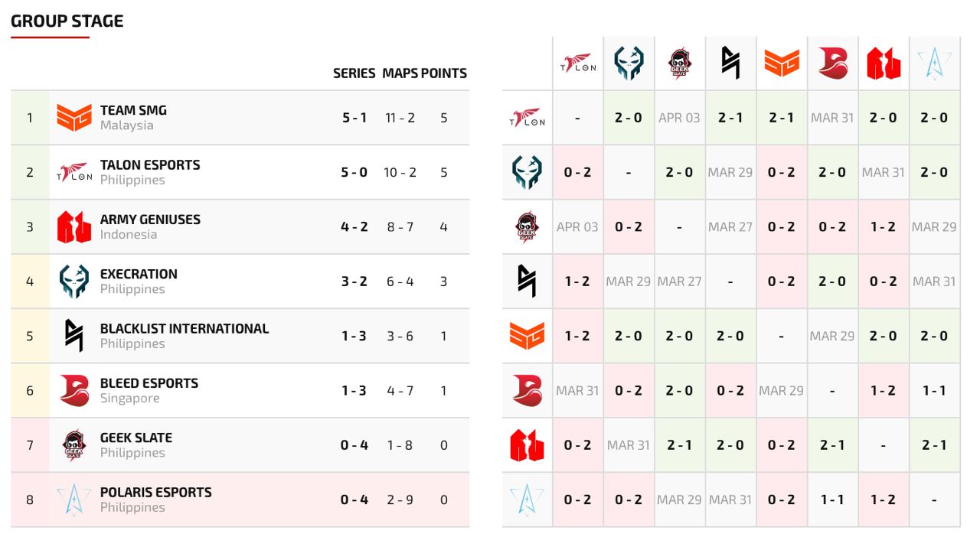Image resolution: width=980 pixels, height=537 pixels.
Task: Open POLARIS ESPORTS team name link
Action: coord(156,492)
